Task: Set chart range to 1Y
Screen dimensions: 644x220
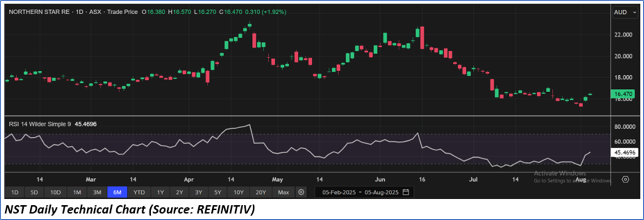Action: tap(160, 192)
